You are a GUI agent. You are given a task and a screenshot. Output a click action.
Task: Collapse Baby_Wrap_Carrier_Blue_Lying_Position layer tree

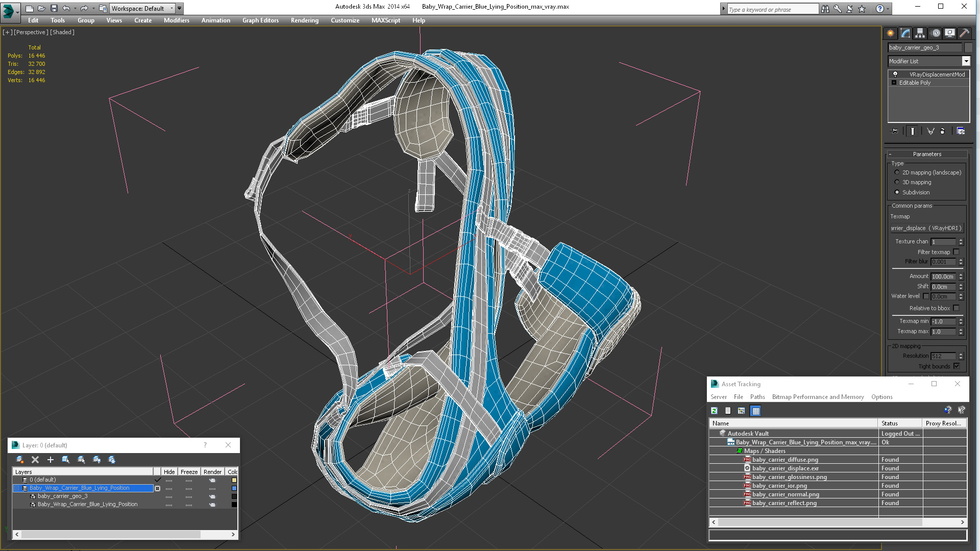tap(16, 488)
